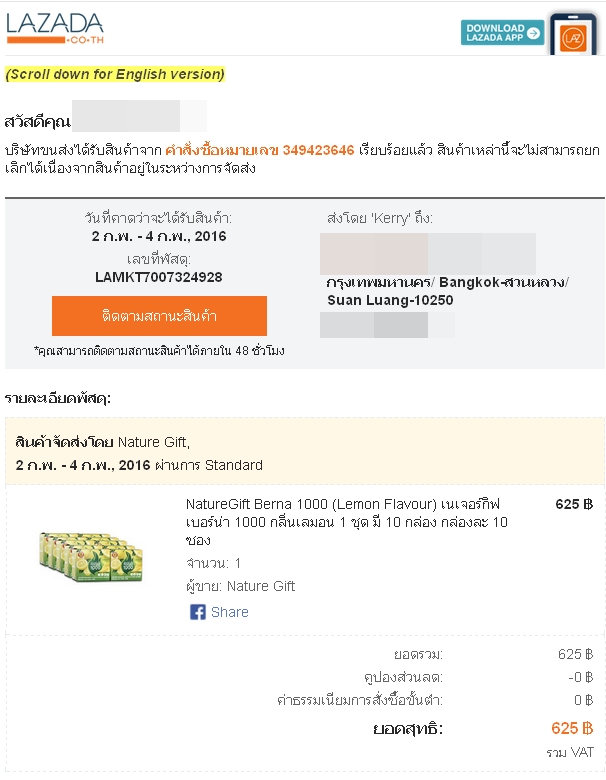Click the estimated delivery date in the grey box
This screenshot has width=606, height=780.
[158, 236]
